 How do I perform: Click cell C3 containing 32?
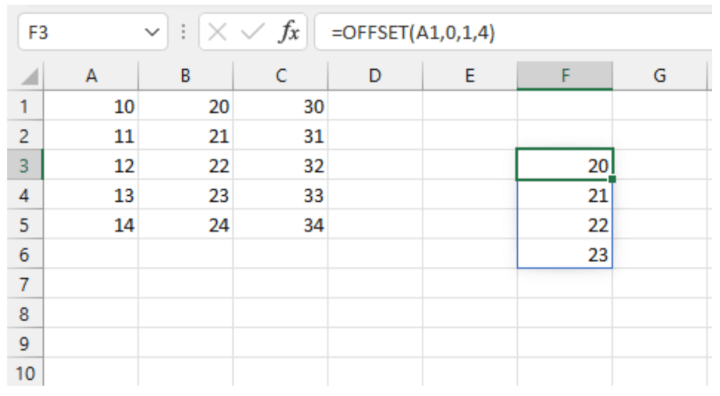281,165
